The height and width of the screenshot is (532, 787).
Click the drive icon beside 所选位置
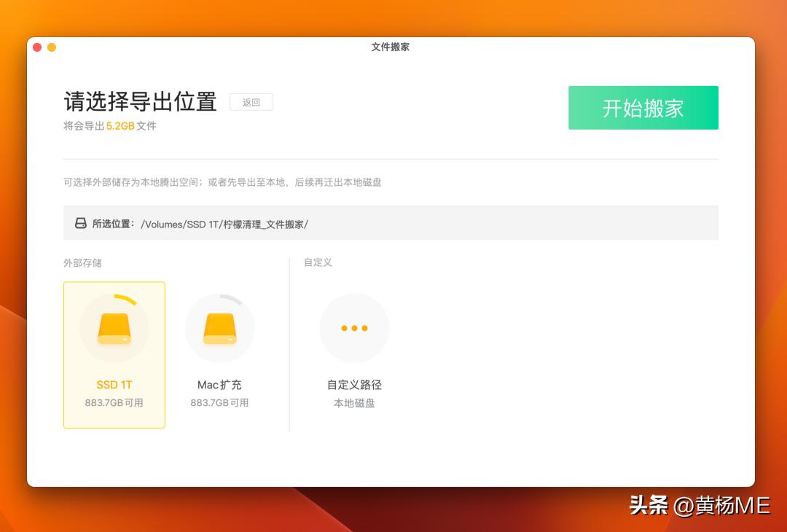[80, 223]
